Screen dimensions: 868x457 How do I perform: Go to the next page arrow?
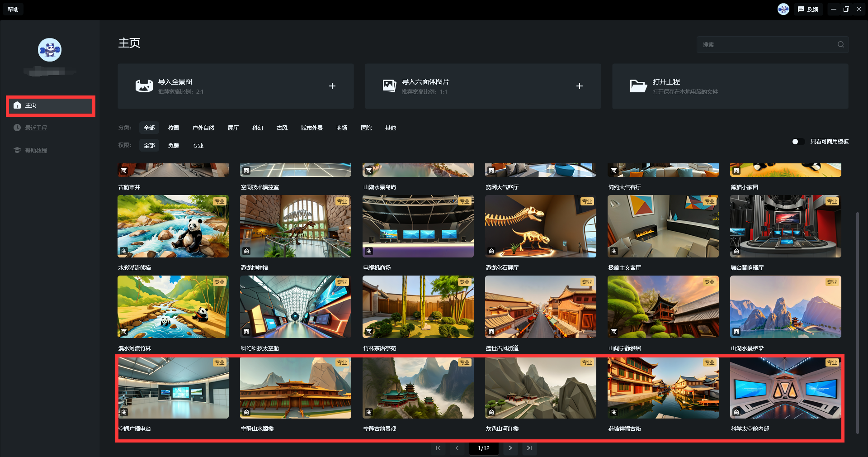click(x=510, y=448)
